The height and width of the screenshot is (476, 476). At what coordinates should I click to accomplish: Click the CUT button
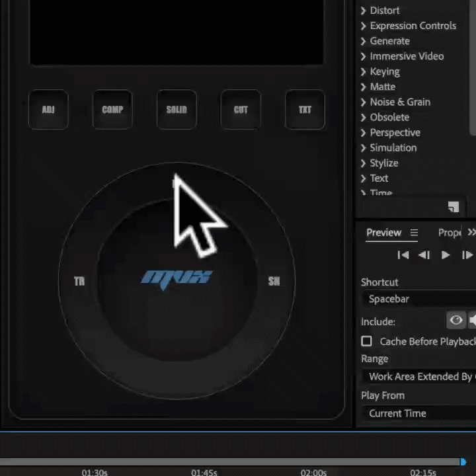coord(241,110)
